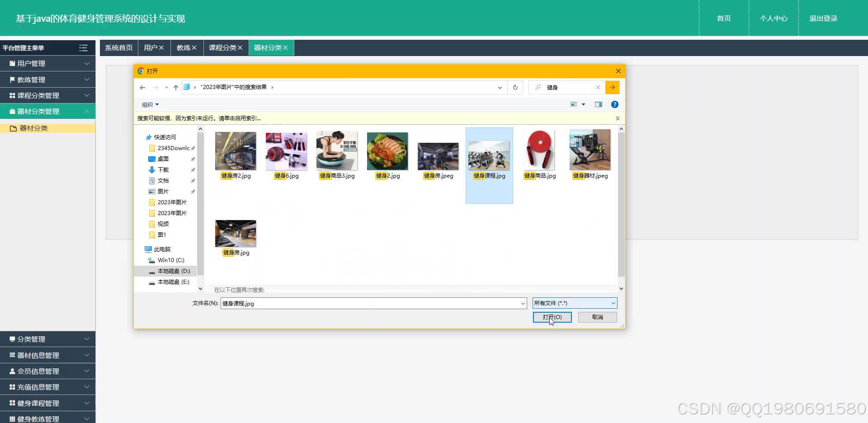
Task: Expand 课程分类管理 sidebar menu
Action: pyautogui.click(x=47, y=95)
